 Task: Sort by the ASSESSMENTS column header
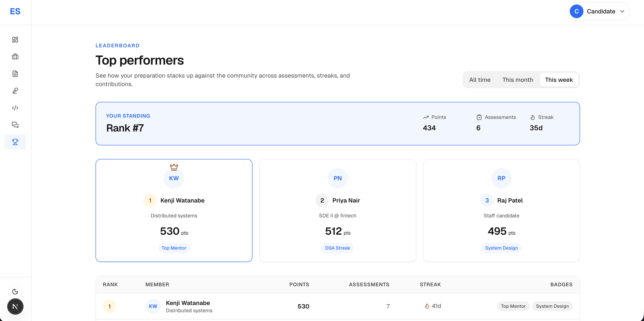click(369, 284)
